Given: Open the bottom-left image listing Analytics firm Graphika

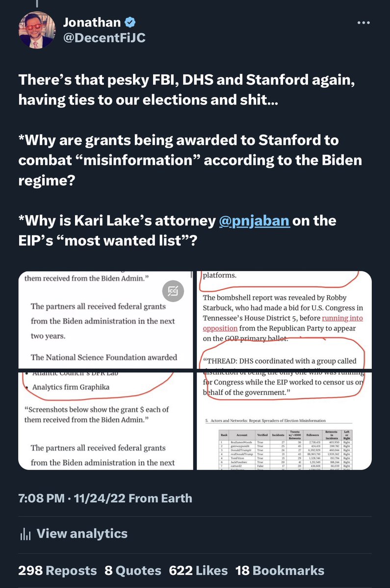Looking at the screenshot, I should pos(106,421).
